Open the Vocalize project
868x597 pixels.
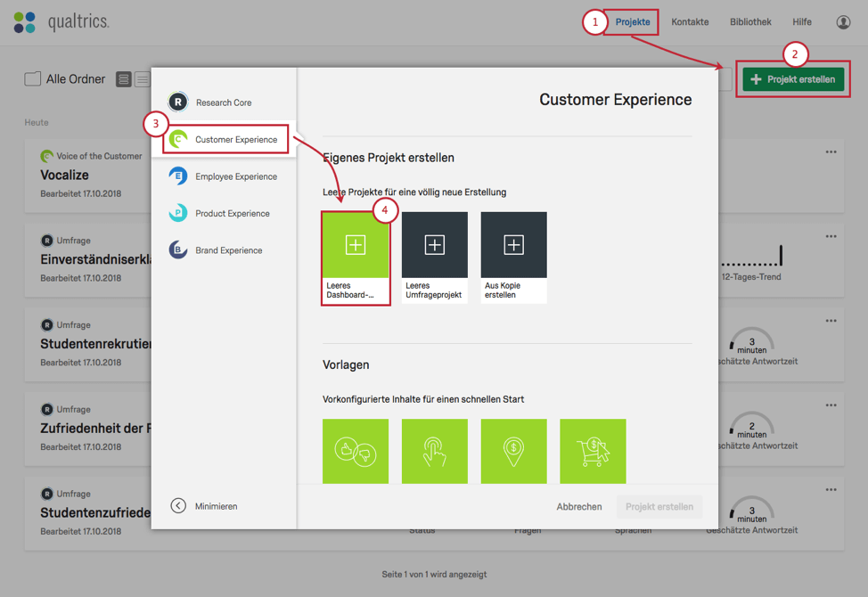tap(64, 175)
